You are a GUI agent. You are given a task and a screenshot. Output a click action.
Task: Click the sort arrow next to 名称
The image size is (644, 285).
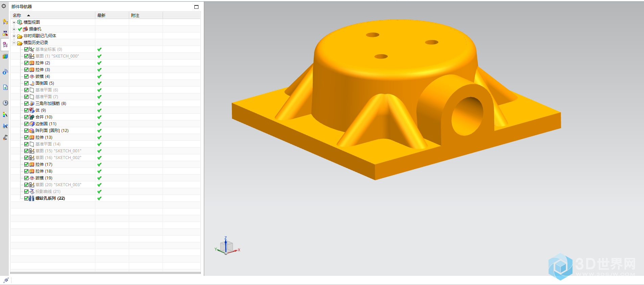pos(28,16)
